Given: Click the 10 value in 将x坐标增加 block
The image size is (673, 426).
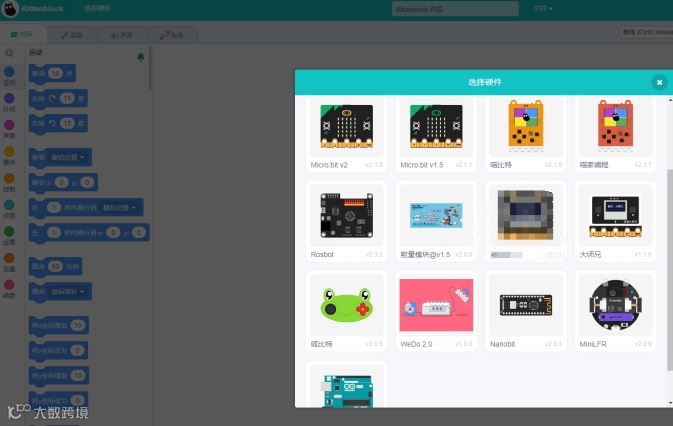Looking at the screenshot, I should pyautogui.click(x=78, y=325).
